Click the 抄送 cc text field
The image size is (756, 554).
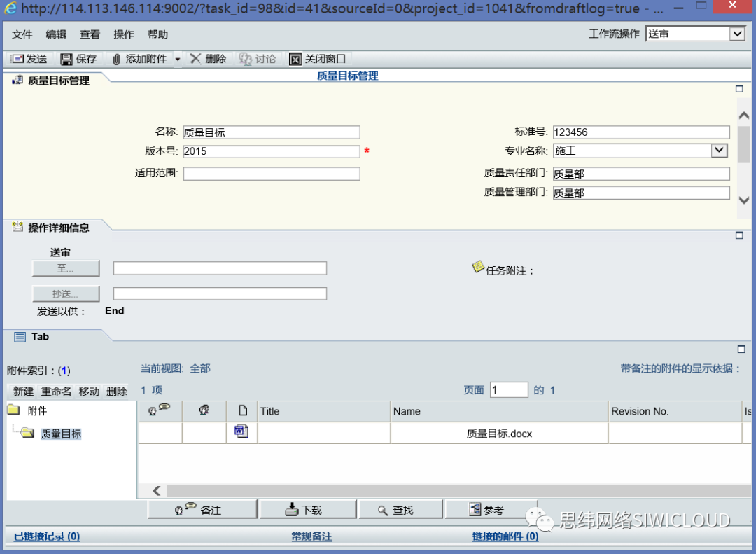point(220,293)
